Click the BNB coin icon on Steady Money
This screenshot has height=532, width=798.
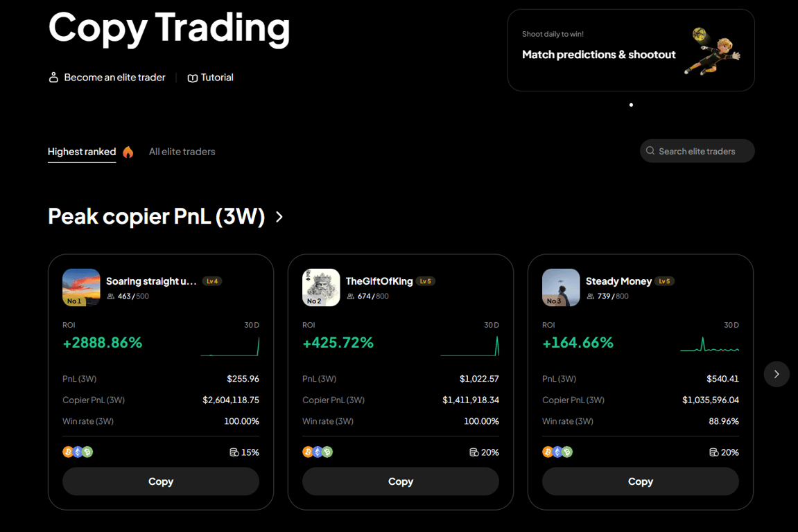[x=567, y=451]
